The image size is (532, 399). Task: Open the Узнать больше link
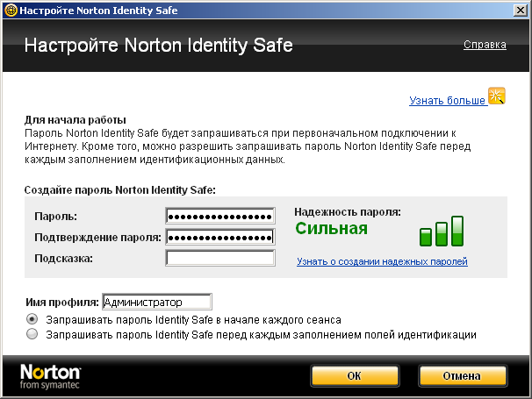click(448, 100)
